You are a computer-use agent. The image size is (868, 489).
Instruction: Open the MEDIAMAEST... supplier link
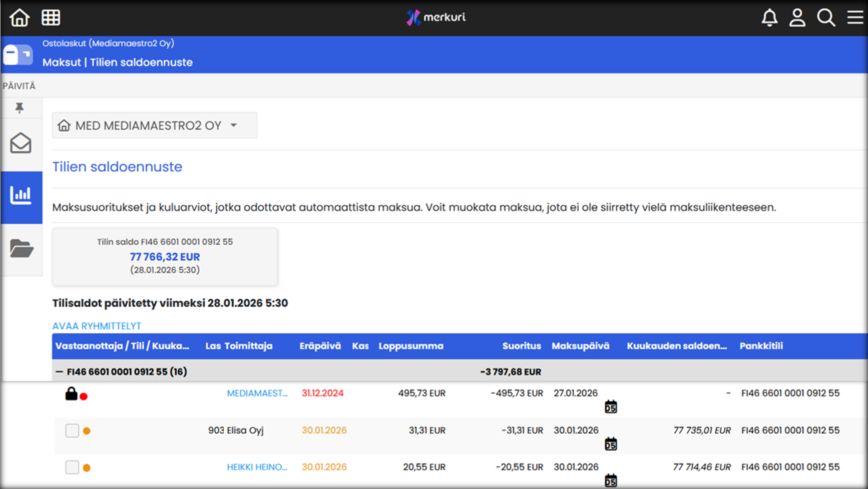point(257,393)
